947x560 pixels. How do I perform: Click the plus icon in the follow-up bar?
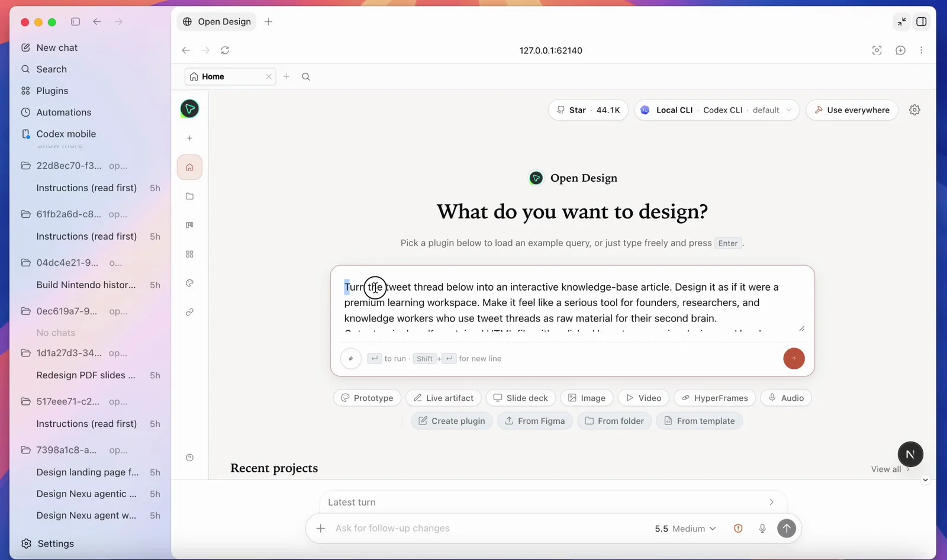[x=320, y=528]
